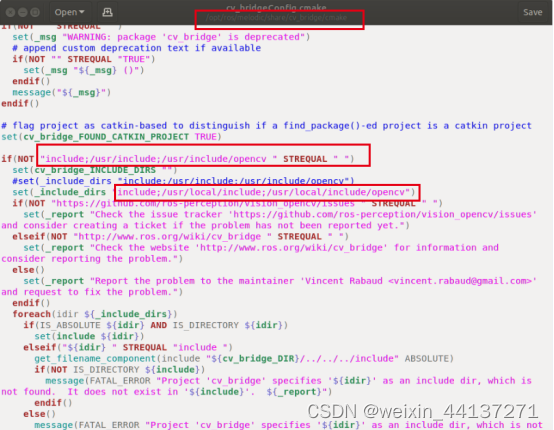Click the set(include ${idir}) line
The width and height of the screenshot is (554, 430).
point(89,336)
